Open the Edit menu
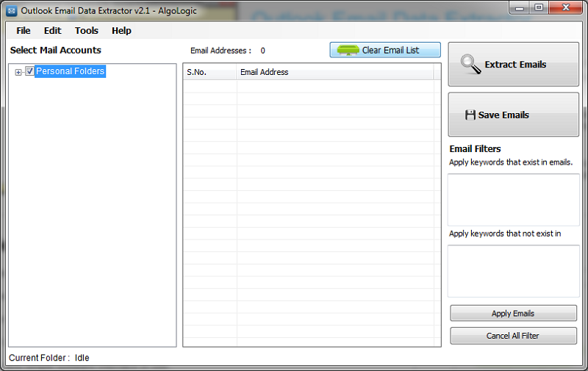588x371 pixels. (x=53, y=31)
